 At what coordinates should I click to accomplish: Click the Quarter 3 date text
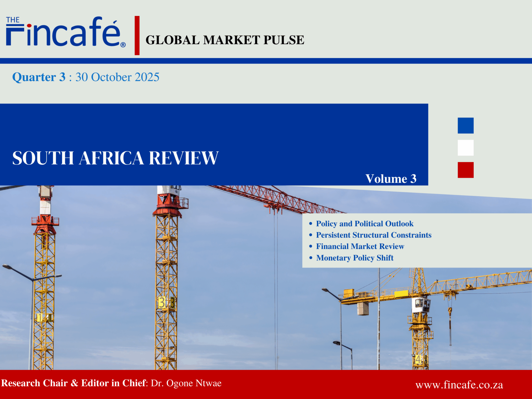tap(86, 77)
